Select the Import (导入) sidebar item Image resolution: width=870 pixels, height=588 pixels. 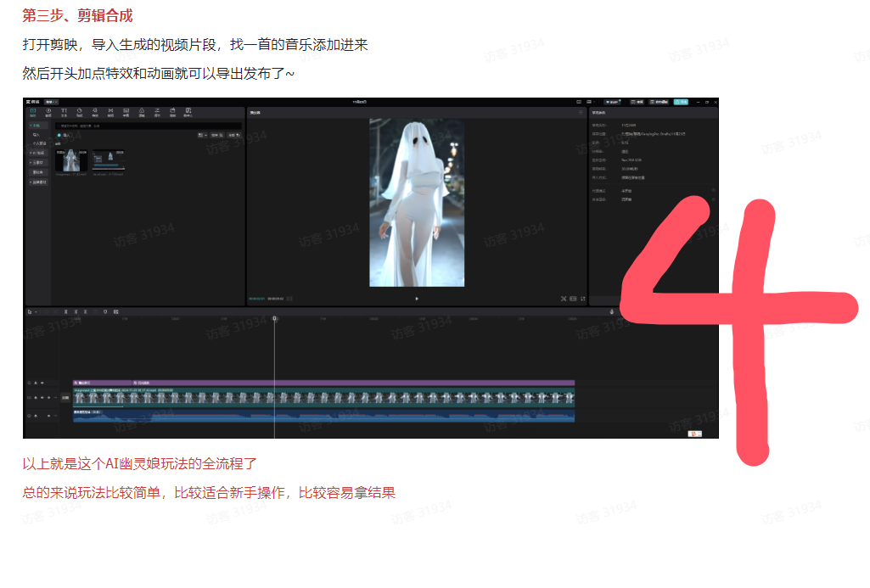click(36, 134)
